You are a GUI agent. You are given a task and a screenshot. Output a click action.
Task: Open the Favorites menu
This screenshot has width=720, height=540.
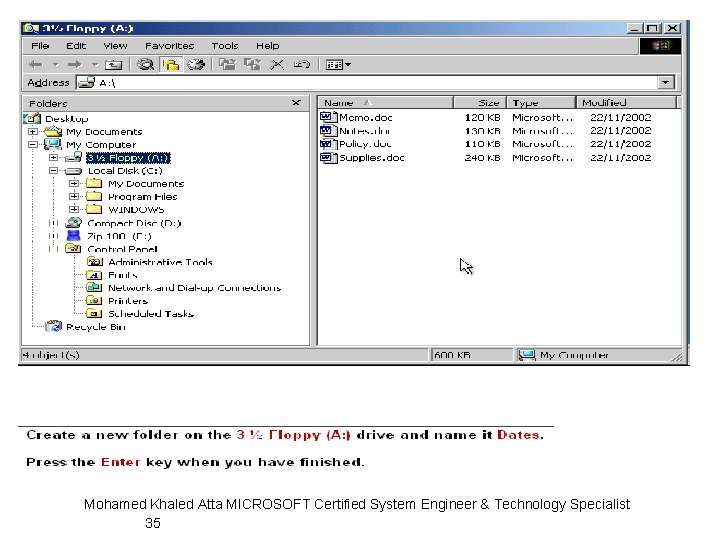(169, 46)
